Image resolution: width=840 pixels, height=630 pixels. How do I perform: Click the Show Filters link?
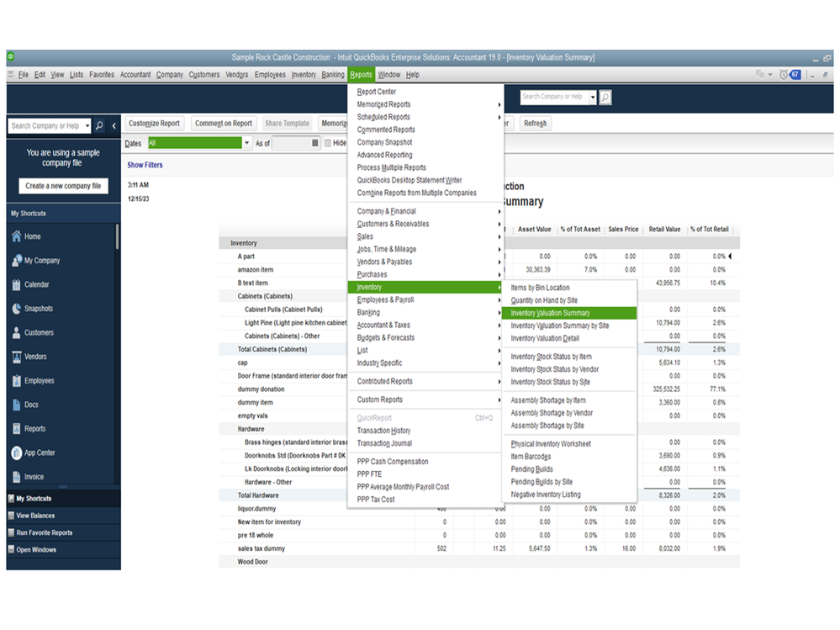point(145,165)
